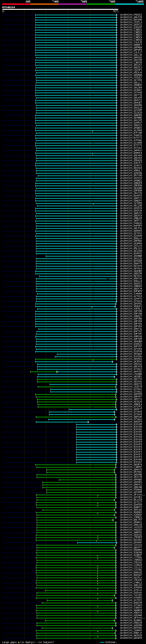Click the green ~80% identity legend bar
This screenshot has height=644, width=146.
tap(101, 4)
